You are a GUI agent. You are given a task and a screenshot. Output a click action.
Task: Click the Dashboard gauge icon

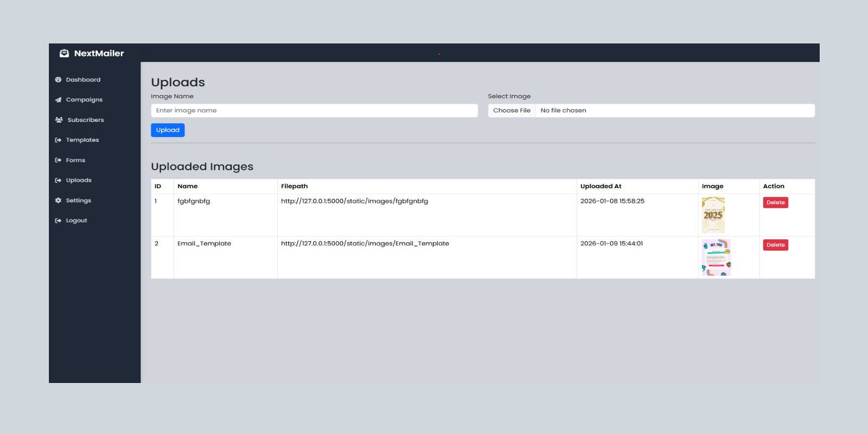click(58, 80)
